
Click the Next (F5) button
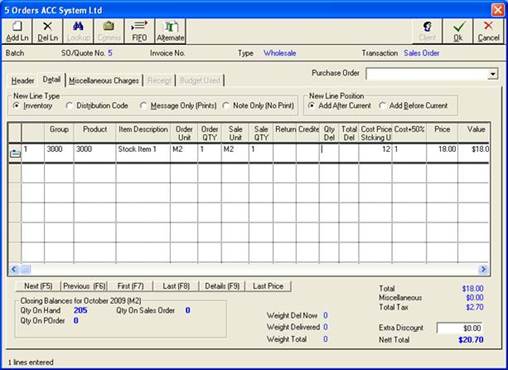tap(38, 286)
